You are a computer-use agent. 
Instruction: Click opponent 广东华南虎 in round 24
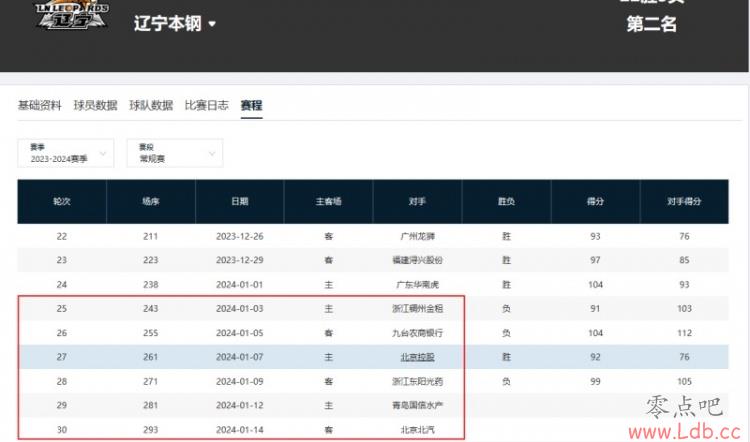(x=417, y=285)
